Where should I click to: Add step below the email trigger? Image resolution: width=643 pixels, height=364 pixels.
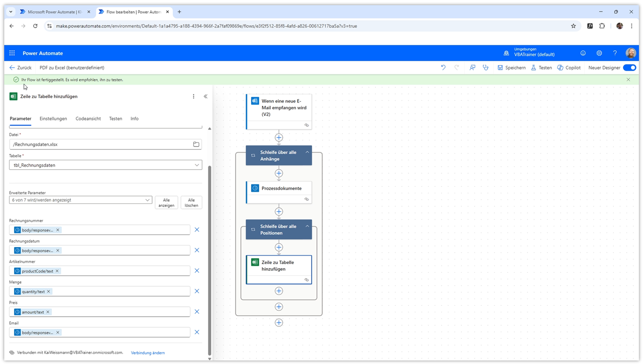tap(279, 138)
